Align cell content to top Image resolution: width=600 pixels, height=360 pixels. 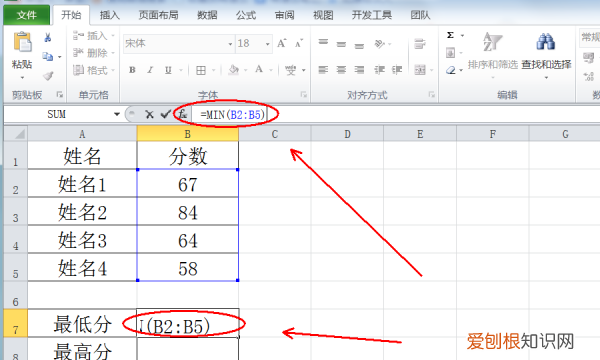click(x=323, y=42)
